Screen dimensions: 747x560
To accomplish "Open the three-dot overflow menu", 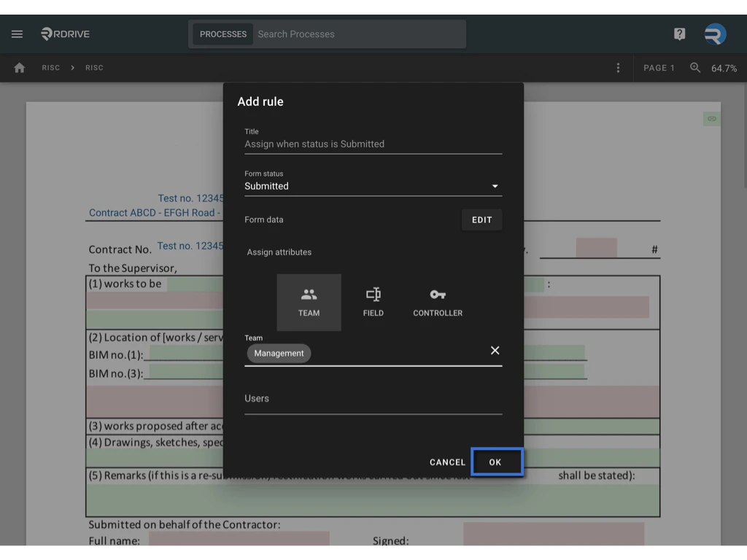I will 618,67.
